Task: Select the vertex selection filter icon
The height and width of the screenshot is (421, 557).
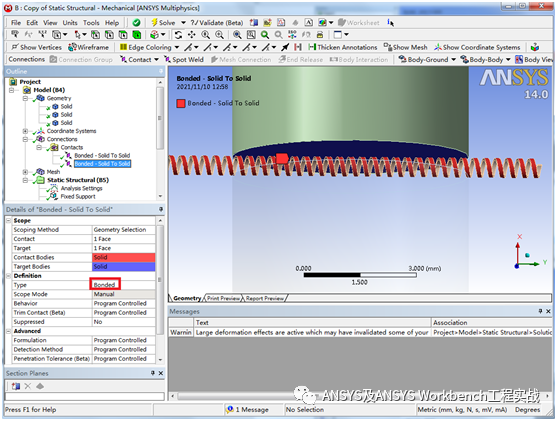Action: coord(96,35)
